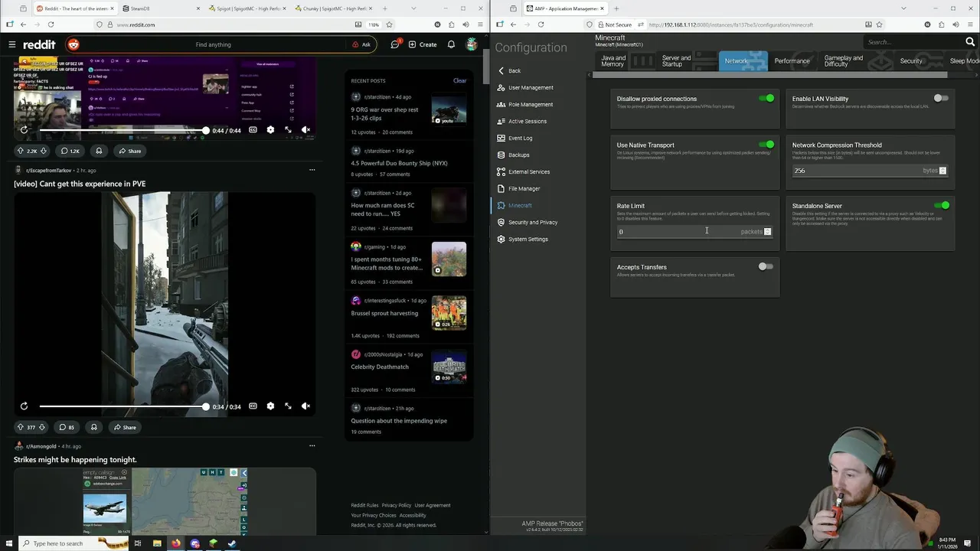Click the AMP search magnifier icon
Viewport: 980px width, 551px height.
[970, 42]
